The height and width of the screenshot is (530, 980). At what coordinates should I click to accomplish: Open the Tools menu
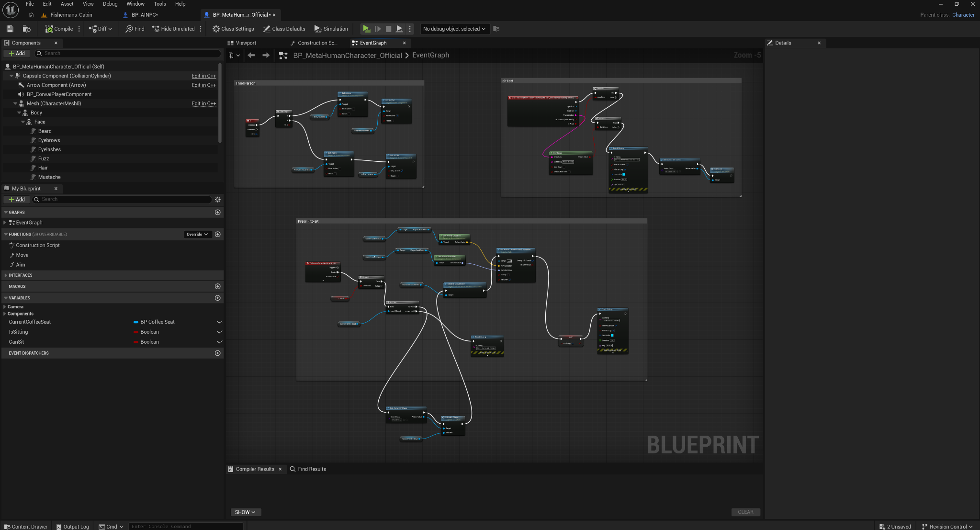(x=160, y=4)
